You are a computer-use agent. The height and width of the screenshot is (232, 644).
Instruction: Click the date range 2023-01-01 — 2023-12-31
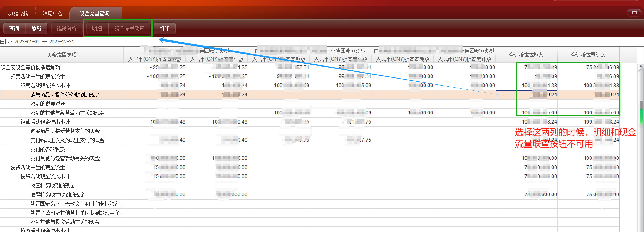(x=44, y=42)
